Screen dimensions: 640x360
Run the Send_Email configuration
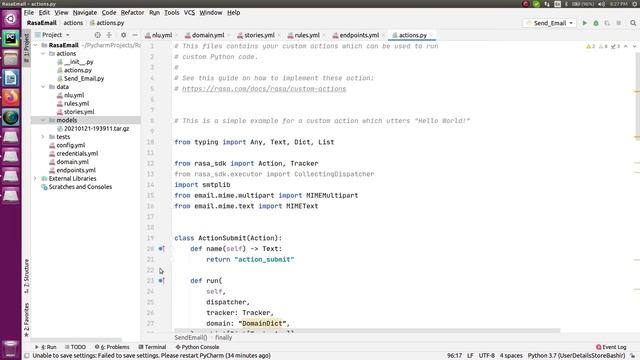click(584, 23)
